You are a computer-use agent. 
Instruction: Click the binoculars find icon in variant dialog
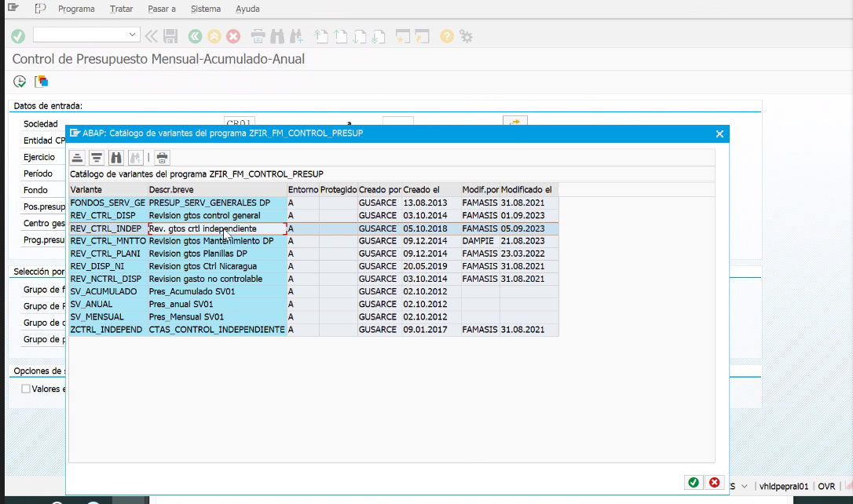(116, 156)
